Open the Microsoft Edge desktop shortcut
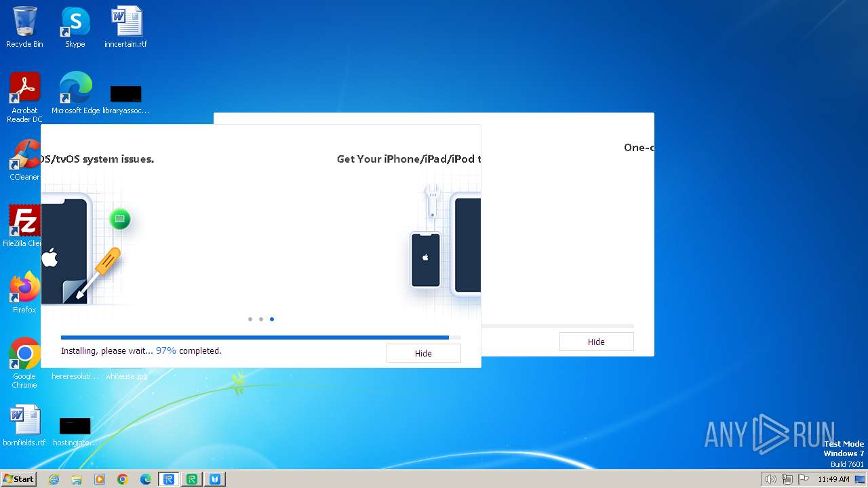 (75, 94)
